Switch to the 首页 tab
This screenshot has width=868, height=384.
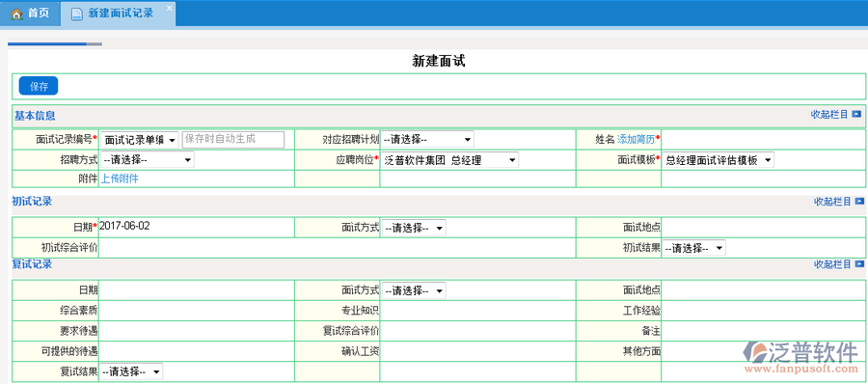[30, 14]
